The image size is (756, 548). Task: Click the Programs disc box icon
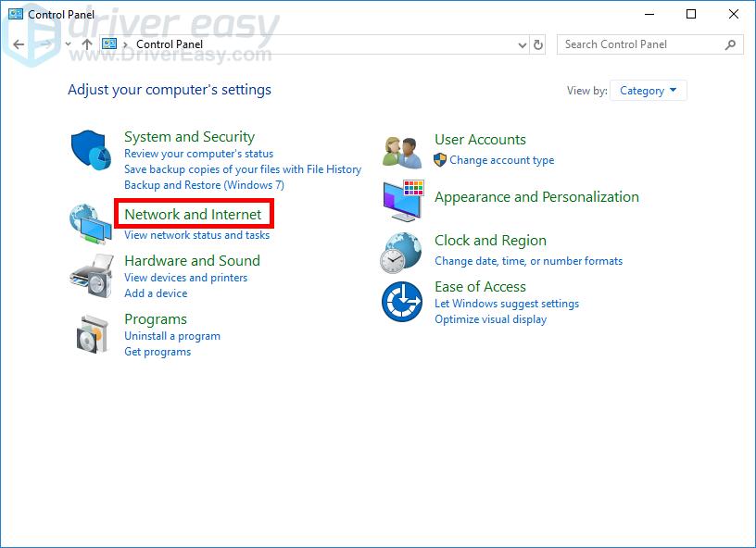pyautogui.click(x=93, y=333)
